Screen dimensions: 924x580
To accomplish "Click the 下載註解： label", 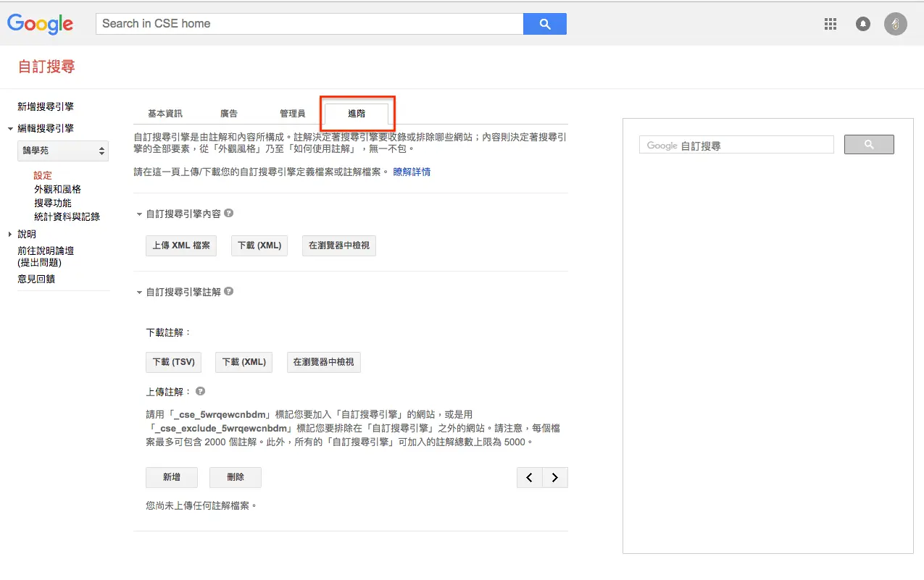I will pos(168,332).
